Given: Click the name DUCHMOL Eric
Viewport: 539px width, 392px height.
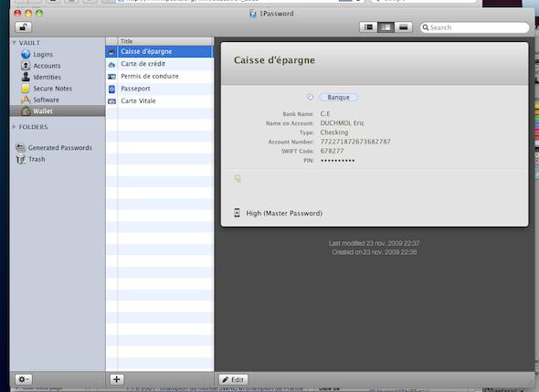Looking at the screenshot, I should (x=342, y=122).
